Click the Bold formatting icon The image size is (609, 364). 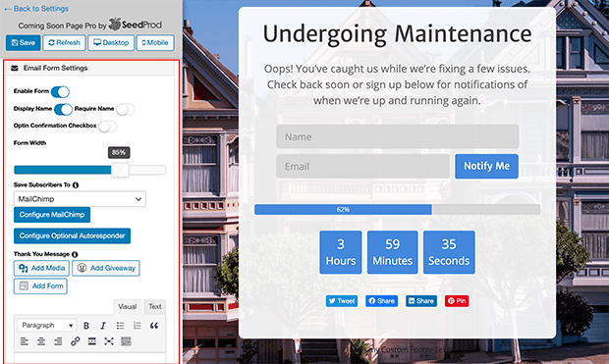(86, 325)
